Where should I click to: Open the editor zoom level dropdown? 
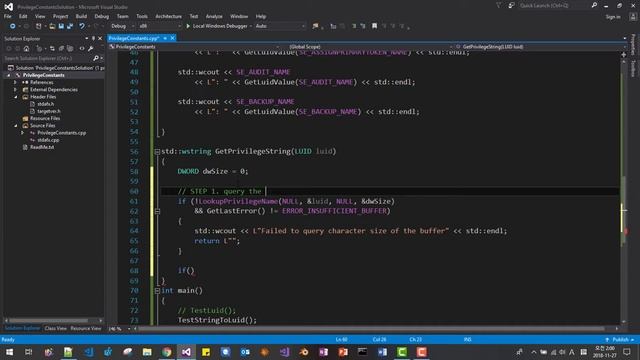120,329
